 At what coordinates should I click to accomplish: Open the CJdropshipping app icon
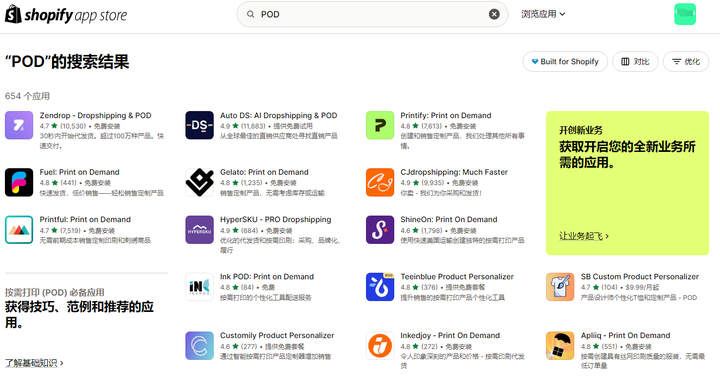click(380, 182)
